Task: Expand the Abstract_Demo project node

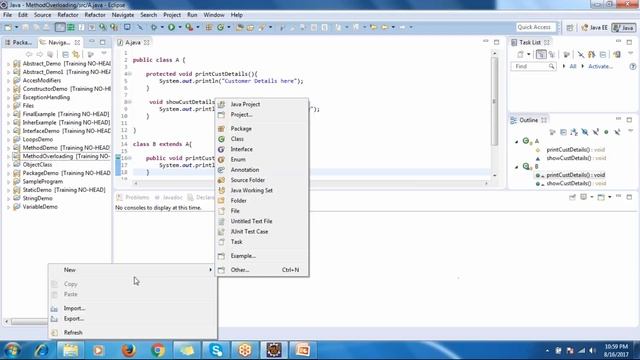Action: click(x=8, y=64)
